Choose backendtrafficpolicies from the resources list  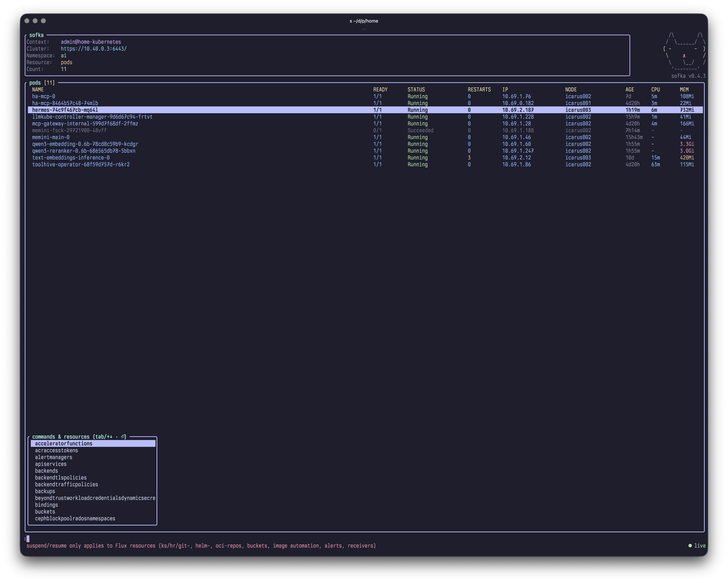tap(93, 484)
